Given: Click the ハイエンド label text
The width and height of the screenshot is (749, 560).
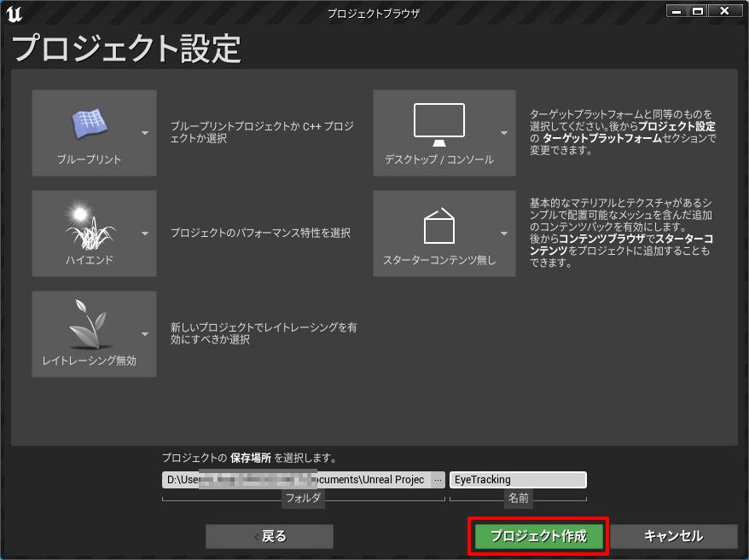Looking at the screenshot, I should point(90,260).
